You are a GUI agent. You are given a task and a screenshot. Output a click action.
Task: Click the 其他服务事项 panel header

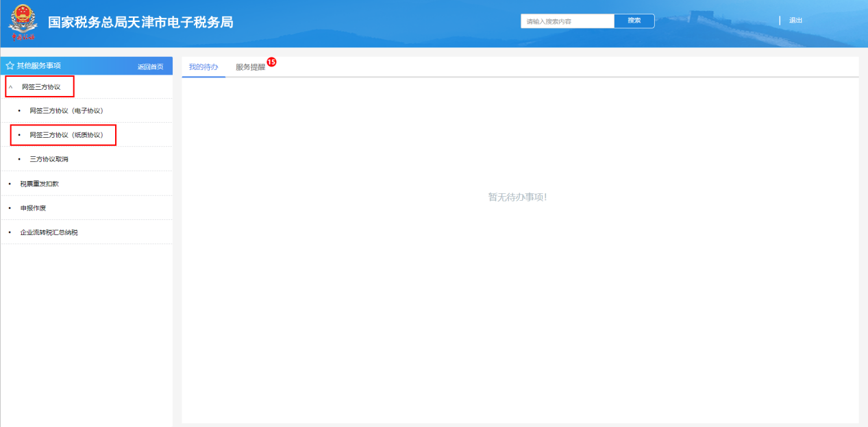pyautogui.click(x=39, y=66)
